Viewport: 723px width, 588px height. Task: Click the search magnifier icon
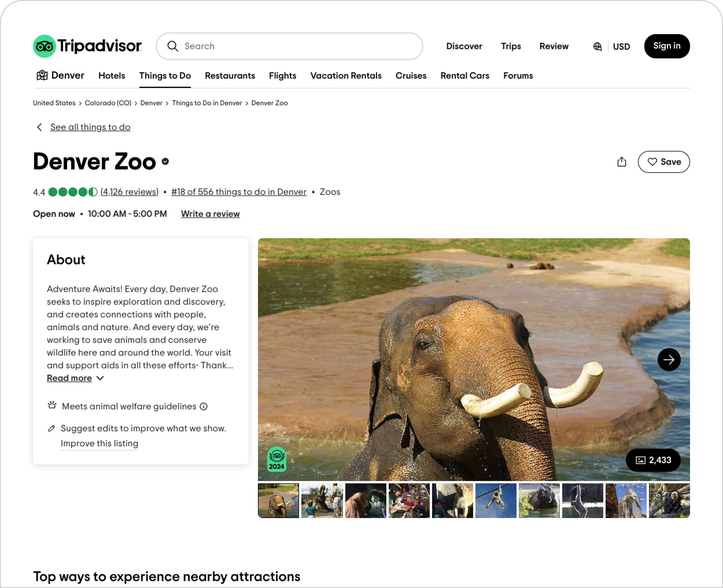173,46
